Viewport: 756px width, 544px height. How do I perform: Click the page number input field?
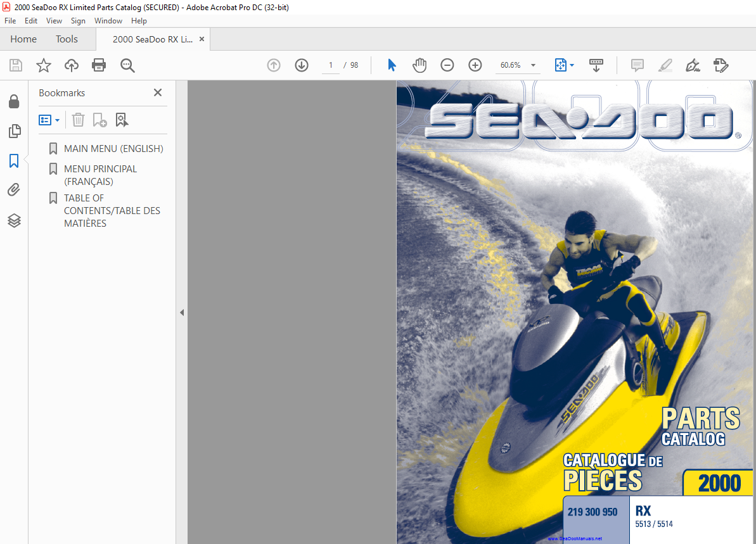[x=331, y=65]
